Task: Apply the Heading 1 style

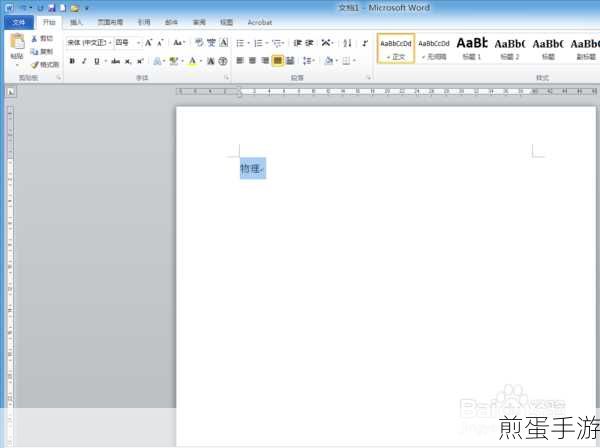Action: click(472, 48)
